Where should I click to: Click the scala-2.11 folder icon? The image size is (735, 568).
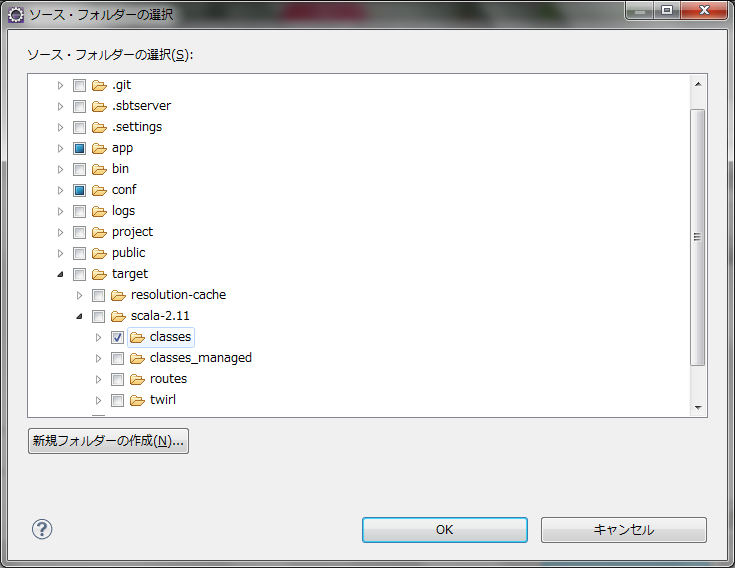118,316
